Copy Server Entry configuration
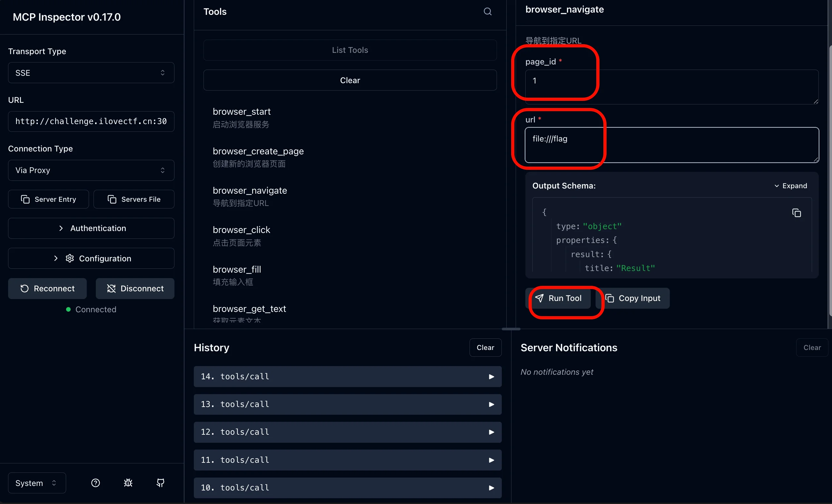The height and width of the screenshot is (504, 832). coord(49,199)
